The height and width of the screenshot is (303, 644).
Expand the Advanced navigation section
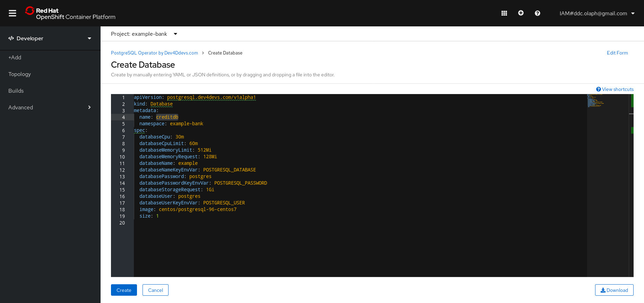(50, 107)
